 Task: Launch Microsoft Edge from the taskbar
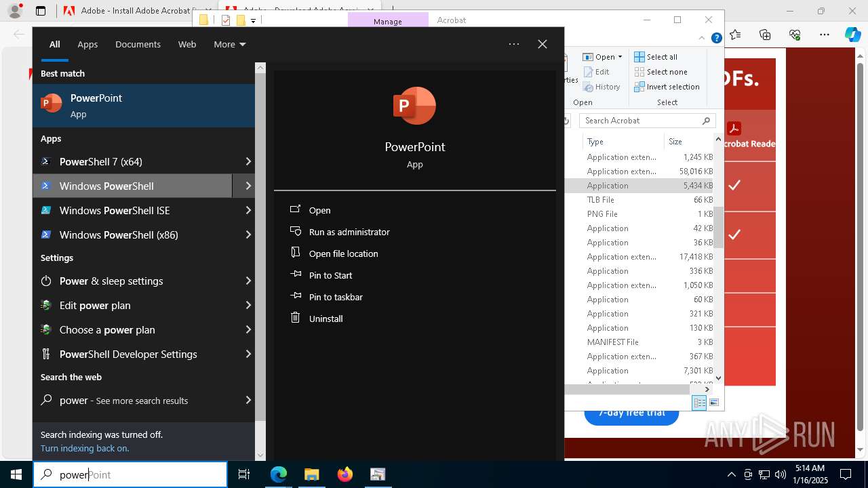tap(279, 474)
